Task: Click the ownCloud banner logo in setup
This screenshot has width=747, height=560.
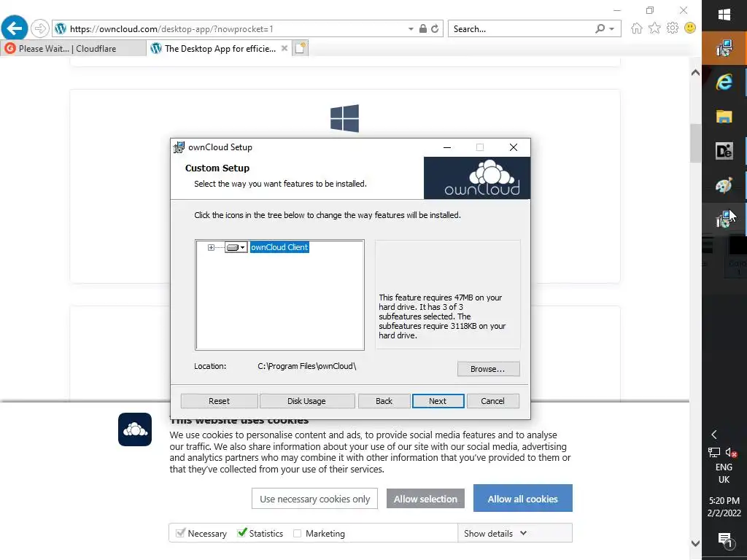Action: click(477, 178)
